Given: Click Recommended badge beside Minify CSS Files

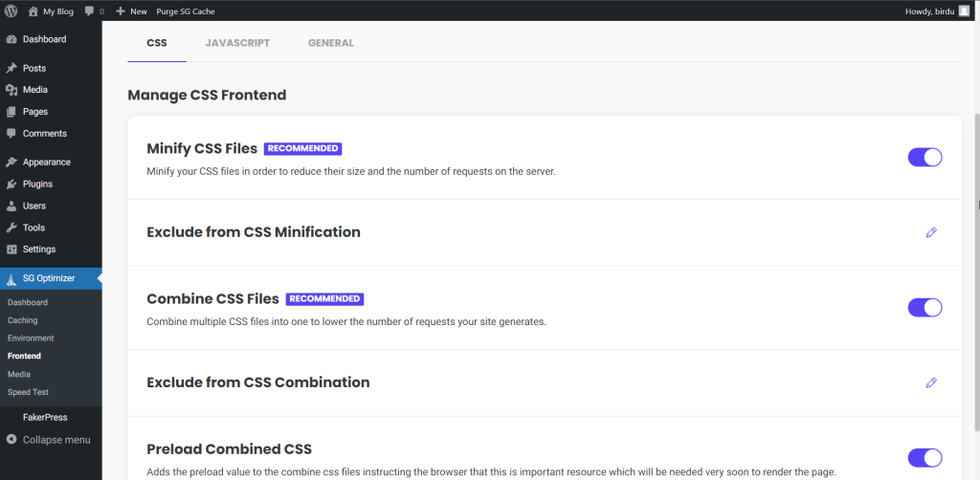Looking at the screenshot, I should (303, 148).
